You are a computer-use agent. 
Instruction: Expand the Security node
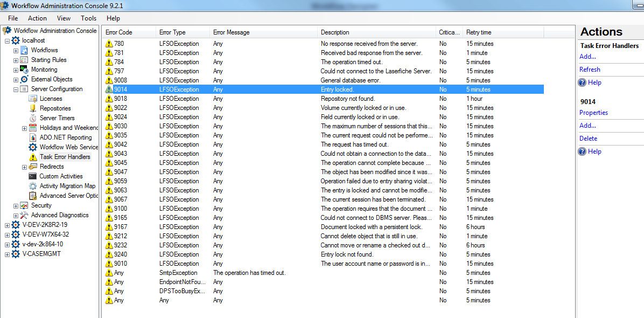tap(16, 205)
